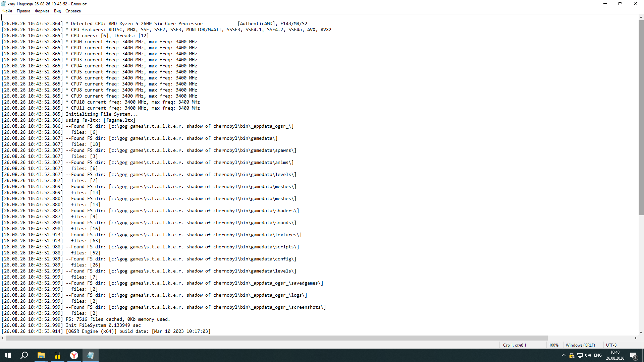Click the vertical scrollbar down arrow
This screenshot has height=362, width=644.
[641, 333]
